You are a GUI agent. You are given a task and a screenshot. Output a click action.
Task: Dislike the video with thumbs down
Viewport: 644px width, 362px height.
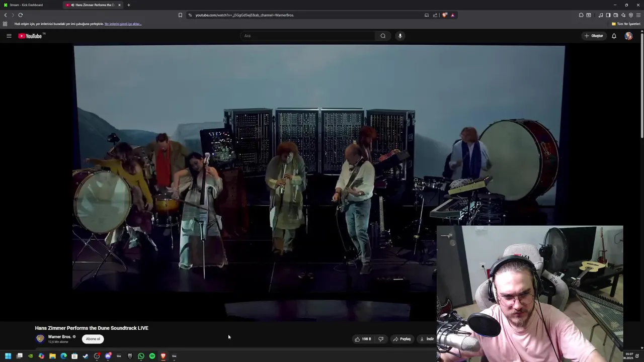[x=381, y=339]
